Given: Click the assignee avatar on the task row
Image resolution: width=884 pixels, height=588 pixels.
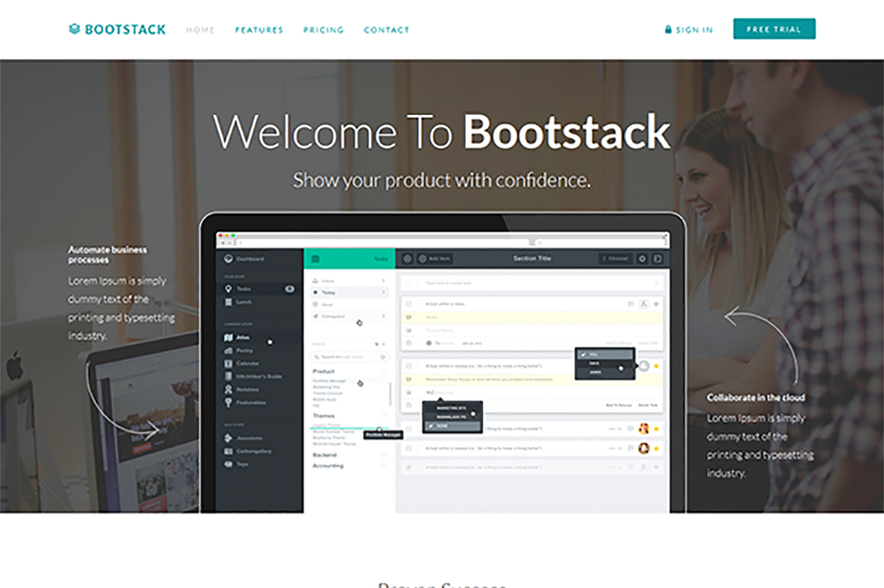Looking at the screenshot, I should coord(644,304).
